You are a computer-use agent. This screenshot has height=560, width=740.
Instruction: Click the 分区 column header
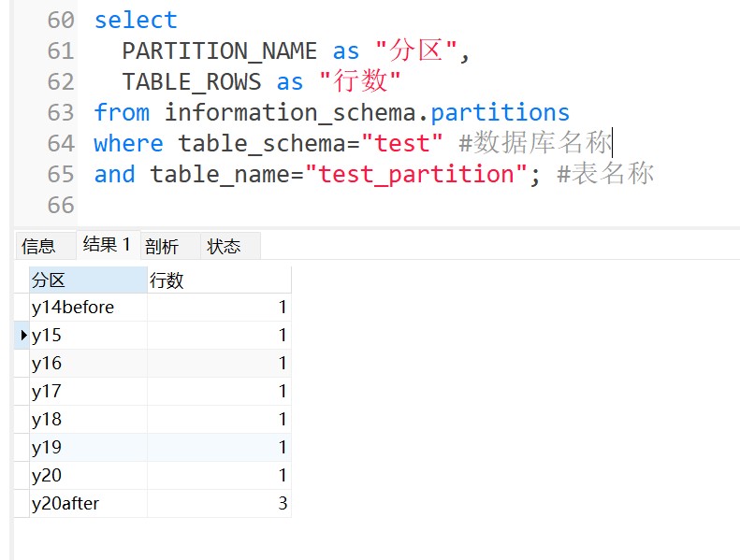[88, 280]
